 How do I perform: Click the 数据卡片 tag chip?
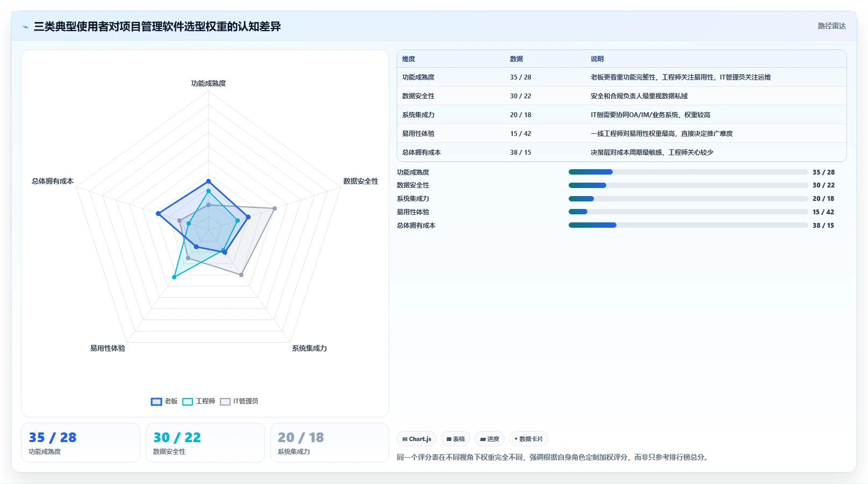pos(528,439)
